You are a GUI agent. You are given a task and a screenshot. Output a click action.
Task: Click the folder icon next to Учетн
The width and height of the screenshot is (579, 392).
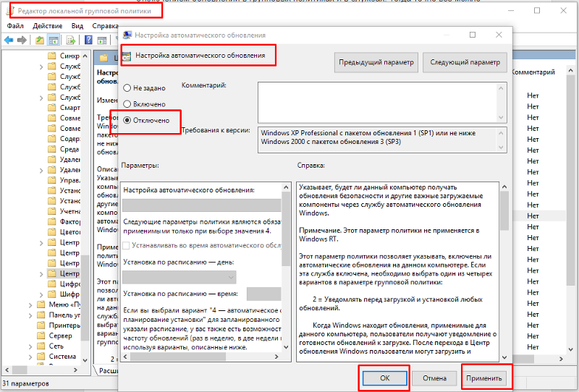click(x=52, y=211)
